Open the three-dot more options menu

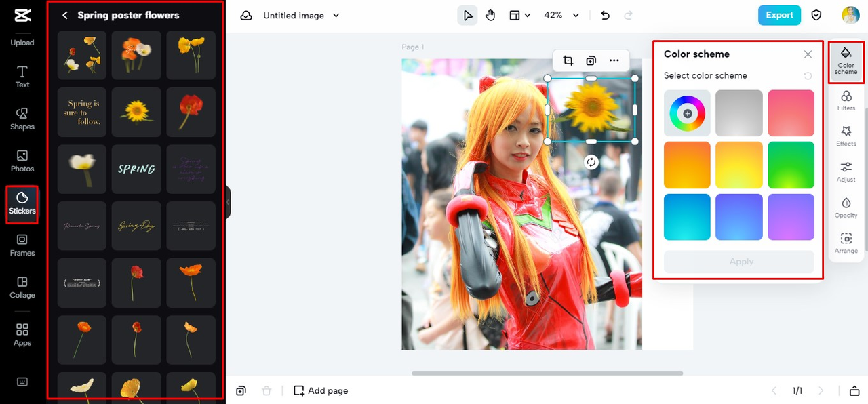(x=614, y=60)
